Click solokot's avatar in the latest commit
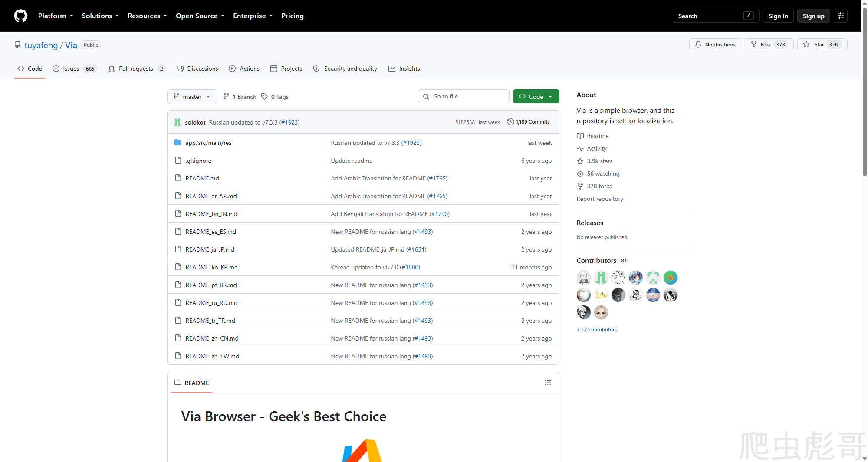 click(x=177, y=122)
